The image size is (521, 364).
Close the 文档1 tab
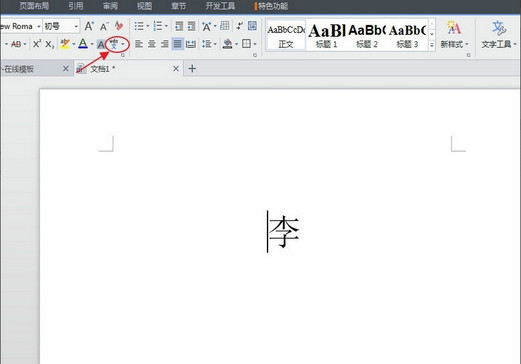[176, 69]
